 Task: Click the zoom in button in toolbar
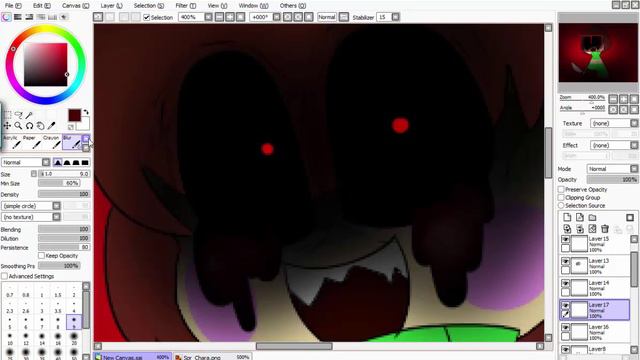pos(230,17)
